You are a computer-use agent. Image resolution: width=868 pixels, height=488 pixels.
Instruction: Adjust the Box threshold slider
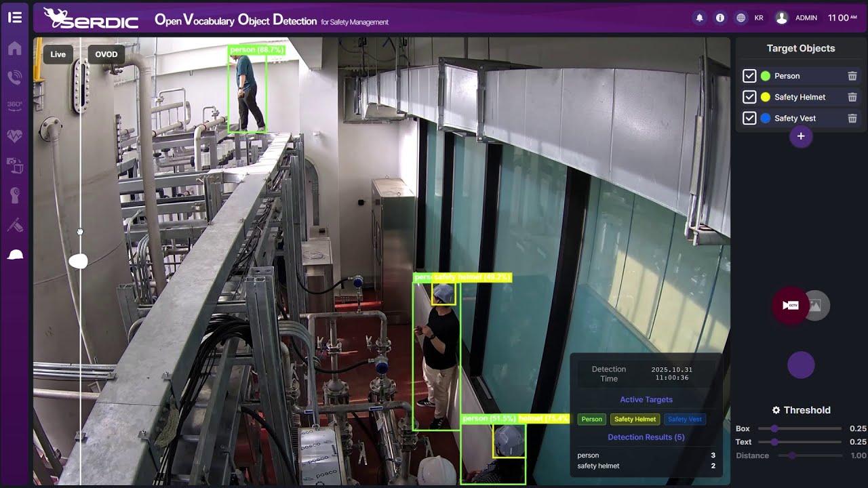tap(800, 428)
